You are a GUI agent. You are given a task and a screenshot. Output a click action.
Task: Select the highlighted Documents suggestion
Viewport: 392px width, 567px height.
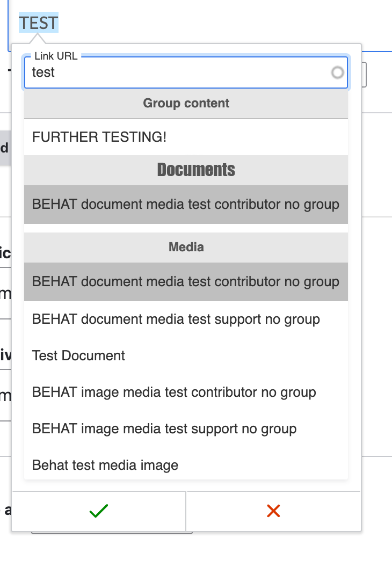[186, 205]
